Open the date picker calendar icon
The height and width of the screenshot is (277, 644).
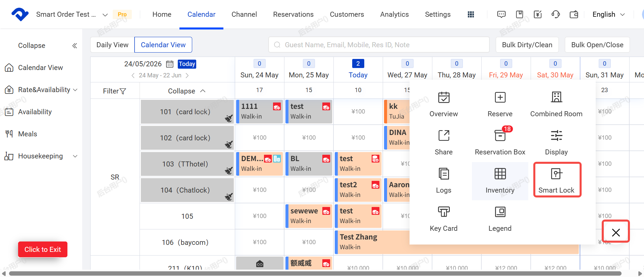(x=170, y=64)
